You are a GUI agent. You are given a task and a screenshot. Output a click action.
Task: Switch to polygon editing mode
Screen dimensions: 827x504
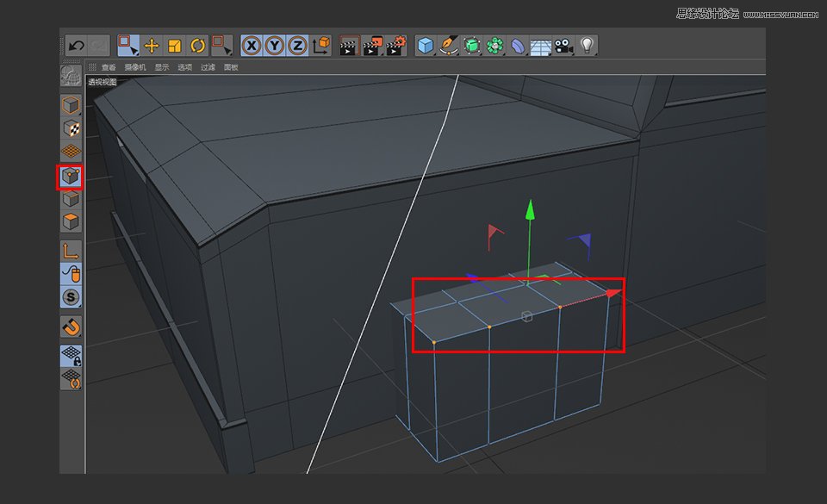[x=72, y=221]
